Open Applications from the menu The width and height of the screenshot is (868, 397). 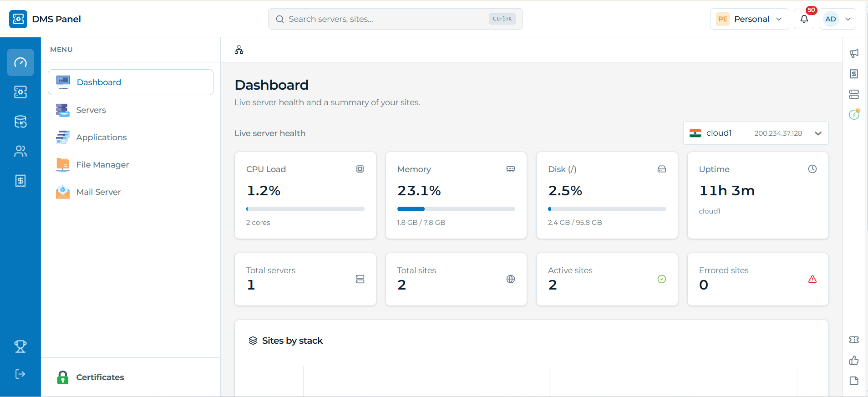point(131,137)
